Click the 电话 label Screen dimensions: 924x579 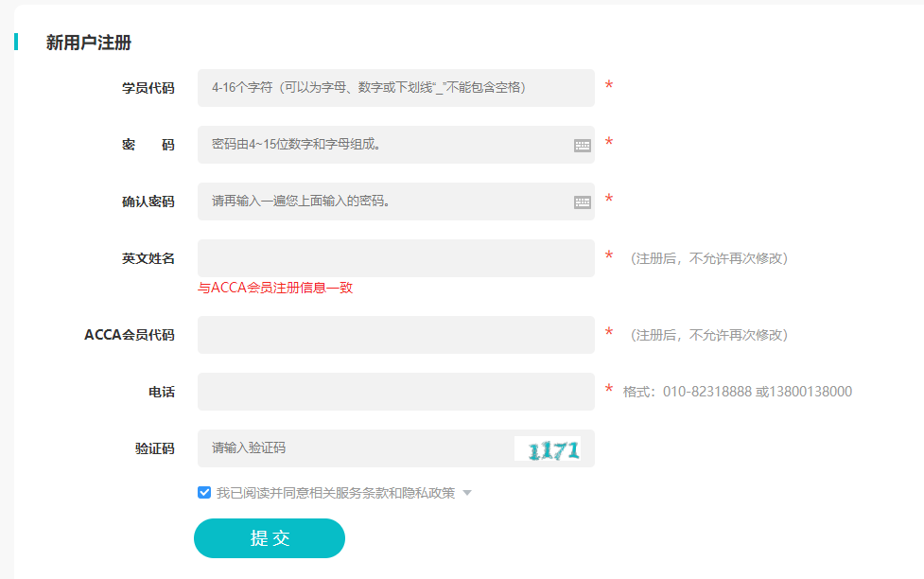[162, 392]
